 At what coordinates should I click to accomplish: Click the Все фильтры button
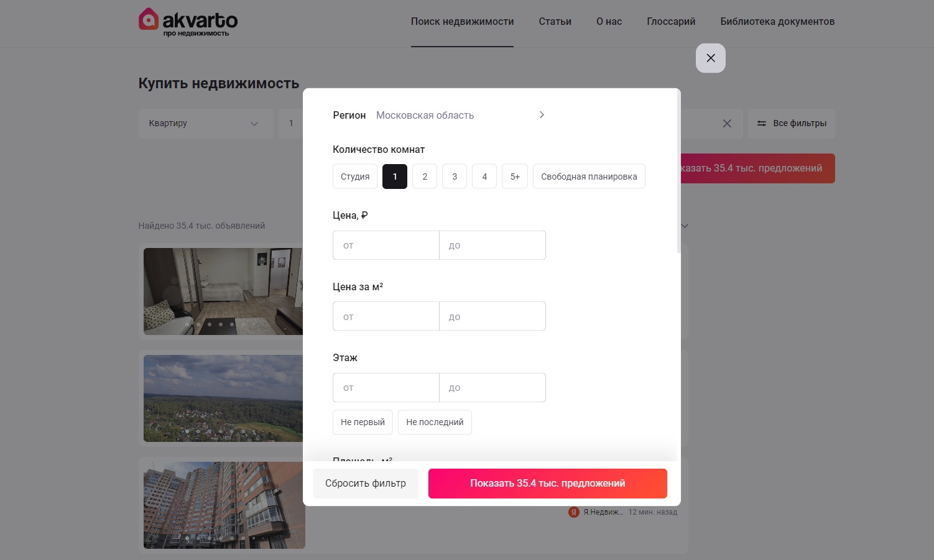tap(792, 124)
